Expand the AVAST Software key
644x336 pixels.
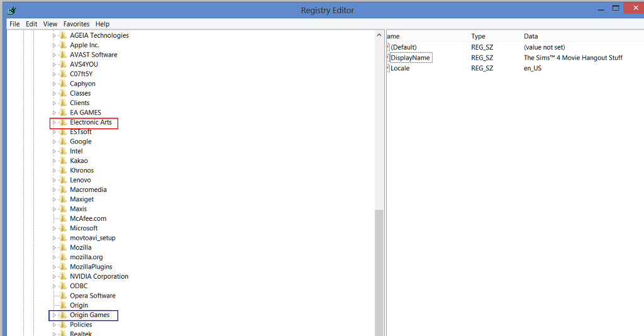(54, 55)
